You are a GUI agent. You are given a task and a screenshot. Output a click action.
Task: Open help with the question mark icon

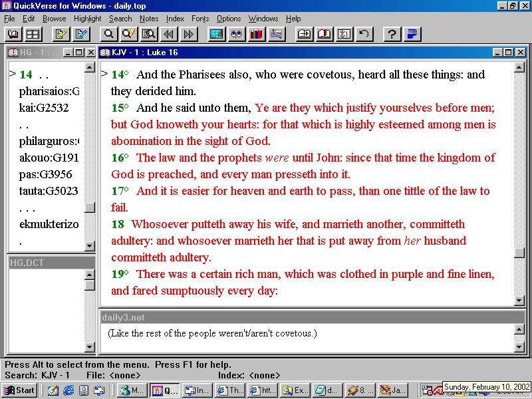coord(392,34)
